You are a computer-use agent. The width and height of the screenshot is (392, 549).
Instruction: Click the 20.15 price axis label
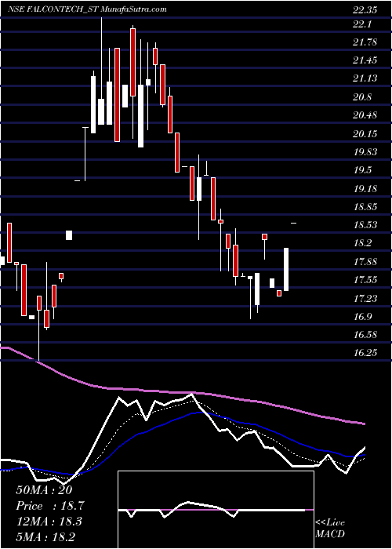(x=365, y=133)
